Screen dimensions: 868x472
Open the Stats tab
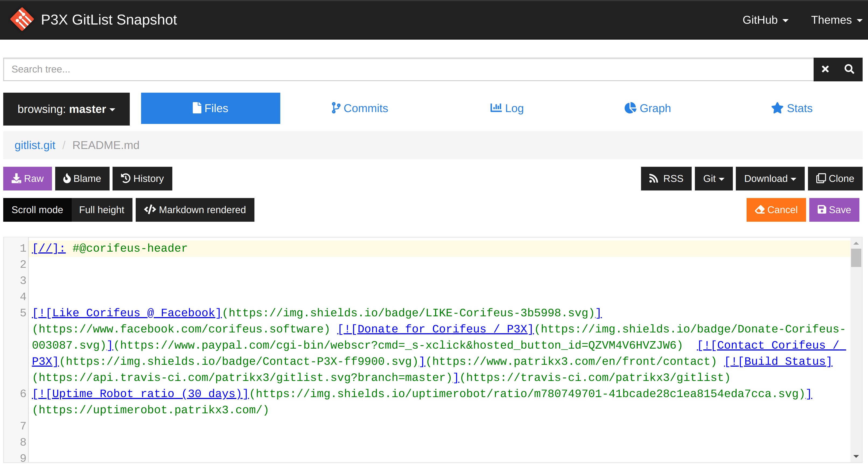pyautogui.click(x=792, y=108)
